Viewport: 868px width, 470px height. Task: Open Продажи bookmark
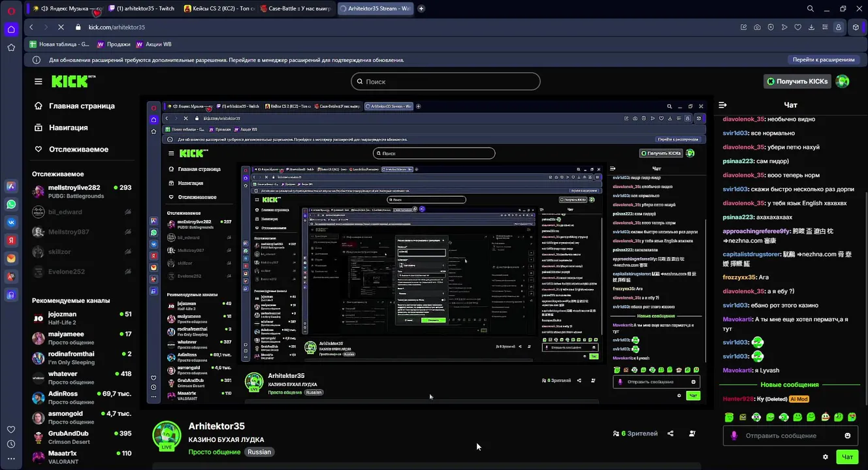(x=114, y=44)
